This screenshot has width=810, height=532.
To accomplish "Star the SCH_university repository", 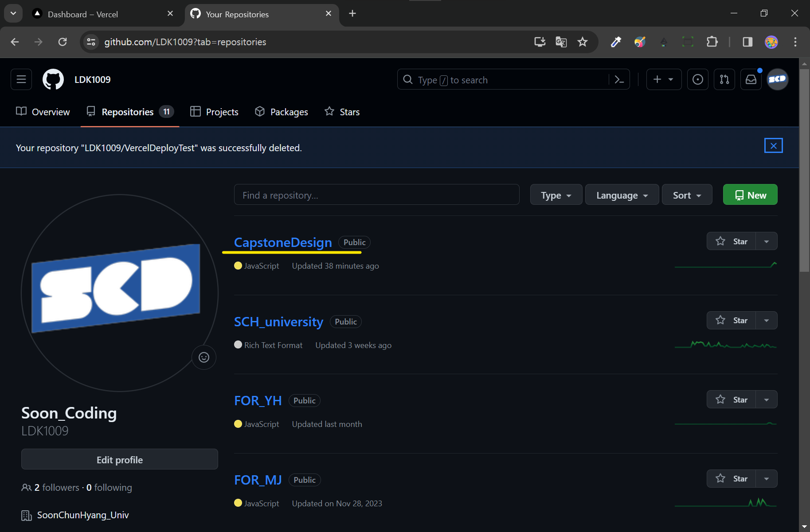I will click(731, 320).
